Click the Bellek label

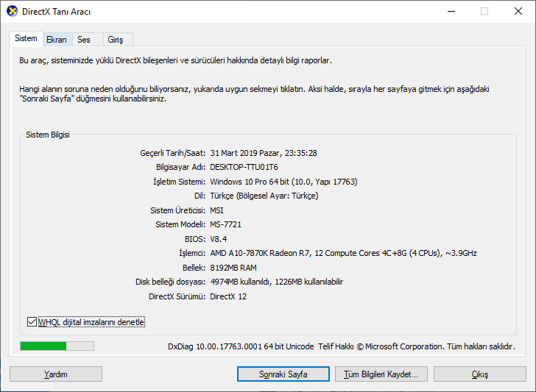194,268
